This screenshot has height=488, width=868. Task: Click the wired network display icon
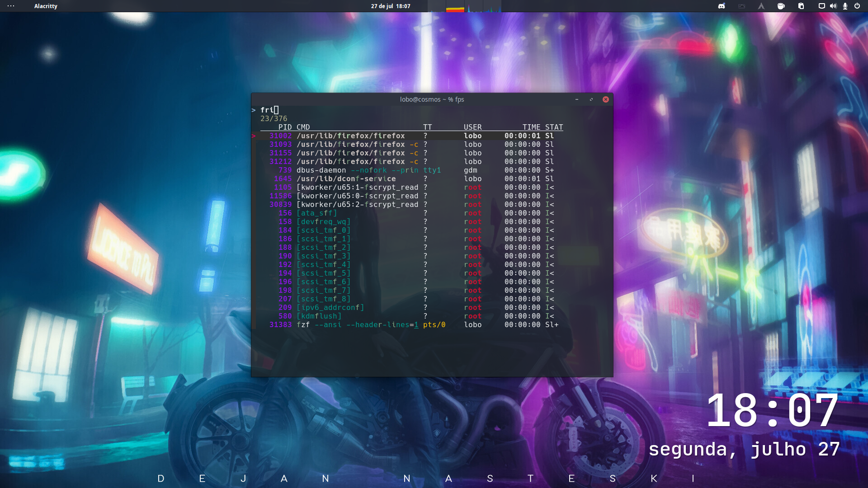coord(821,6)
